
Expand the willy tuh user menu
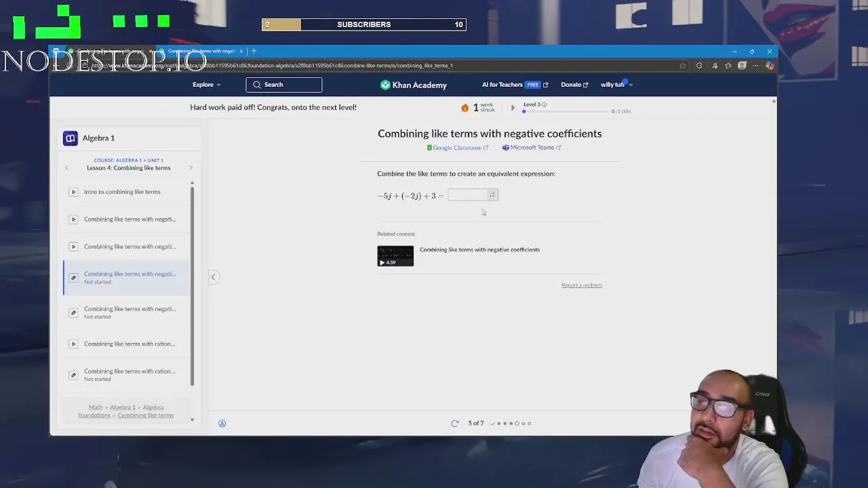(x=616, y=85)
